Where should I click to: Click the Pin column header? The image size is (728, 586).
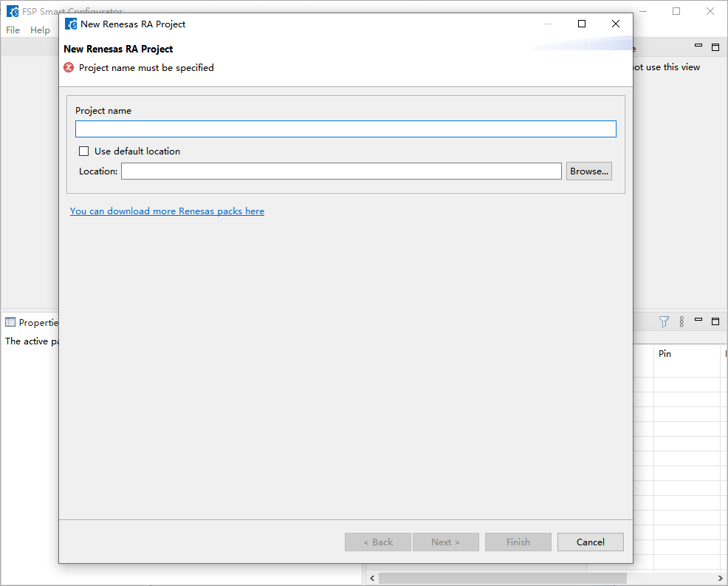click(665, 354)
